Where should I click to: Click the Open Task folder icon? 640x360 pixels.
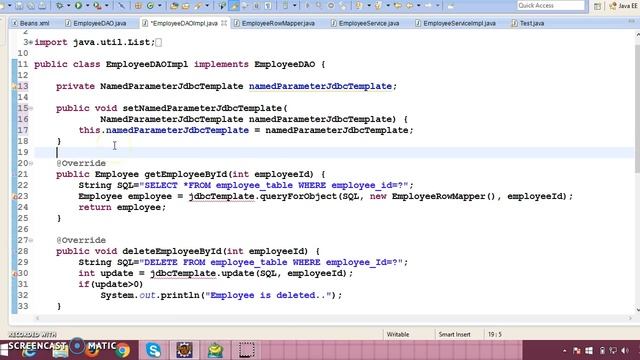coord(186,6)
